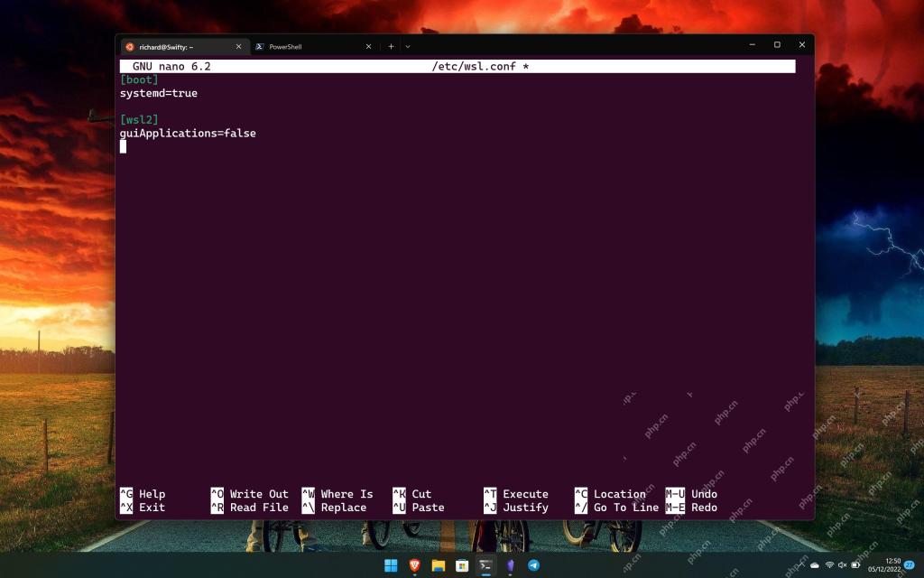Click the ^/ Go To Line shortcut
This screenshot has height=578, width=924.
[x=617, y=508]
